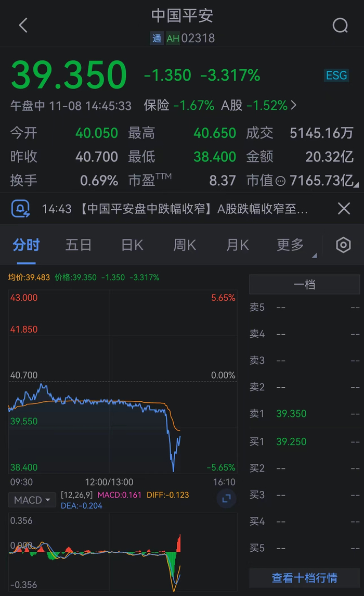The height and width of the screenshot is (596, 364).
Task: Tap 查看十档行情 button
Action: (304, 578)
